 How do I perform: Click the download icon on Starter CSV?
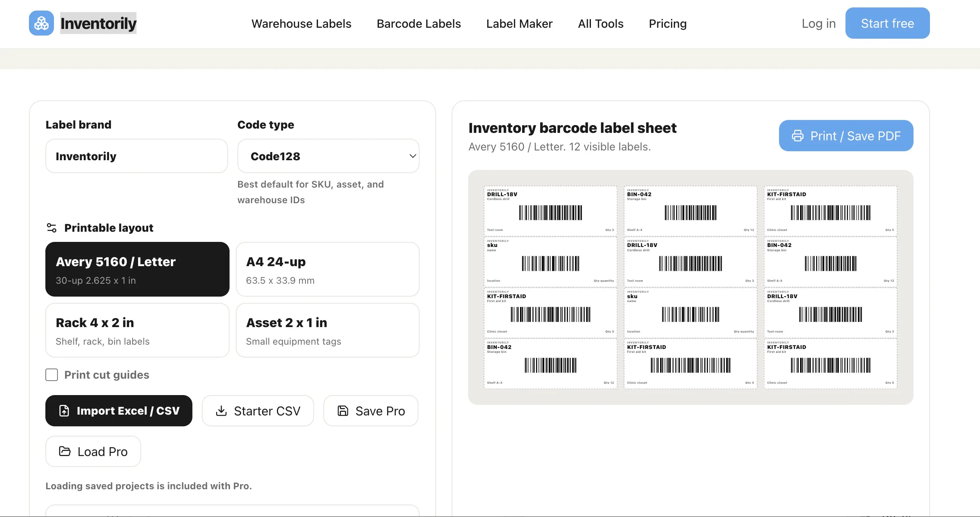(x=221, y=411)
